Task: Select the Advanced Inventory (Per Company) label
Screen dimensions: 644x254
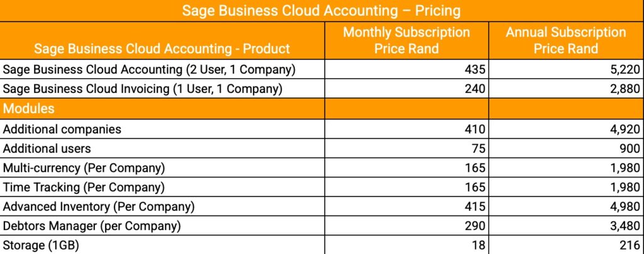Action: coord(99,207)
